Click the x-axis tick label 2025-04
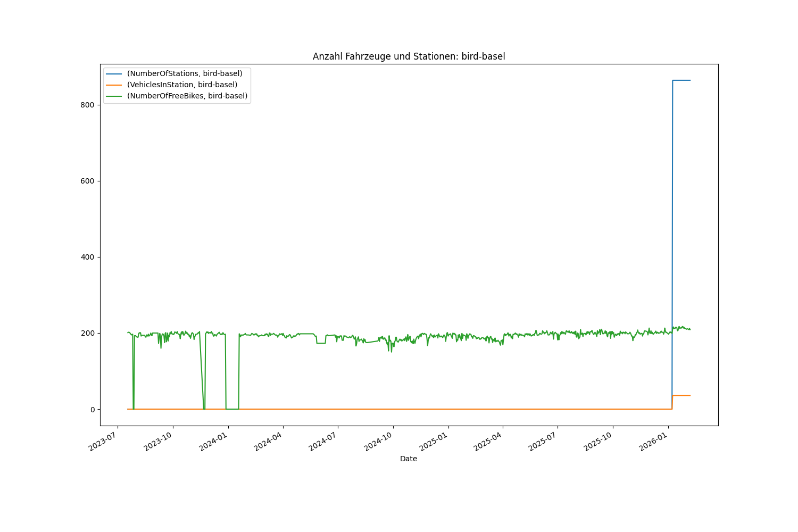 click(x=488, y=441)
